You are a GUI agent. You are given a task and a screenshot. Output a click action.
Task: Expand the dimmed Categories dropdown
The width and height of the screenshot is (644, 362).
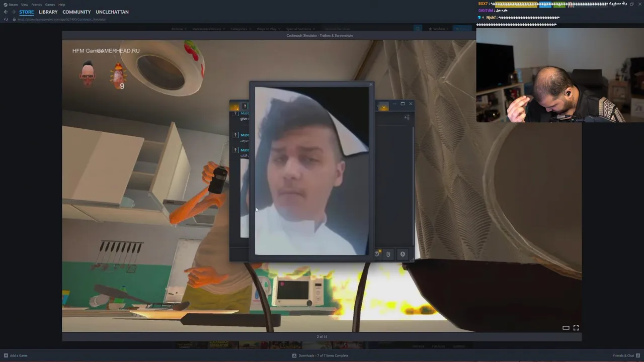240,29
